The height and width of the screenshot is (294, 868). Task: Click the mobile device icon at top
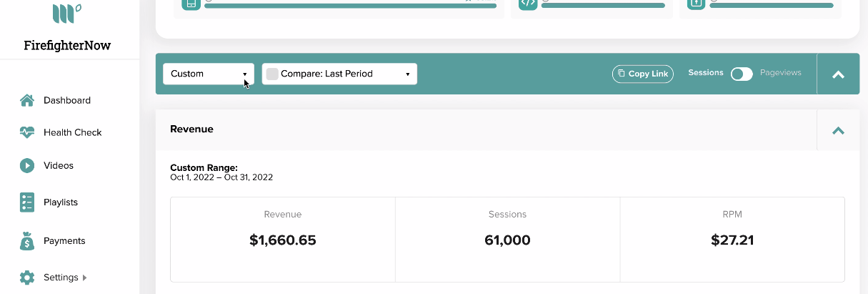point(191,4)
